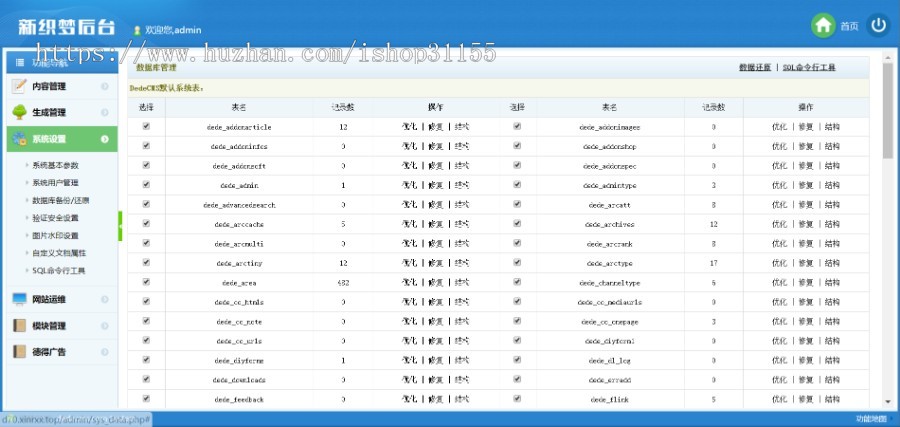
Task: Uncheck the dede_flink checkbox
Action: 517,398
